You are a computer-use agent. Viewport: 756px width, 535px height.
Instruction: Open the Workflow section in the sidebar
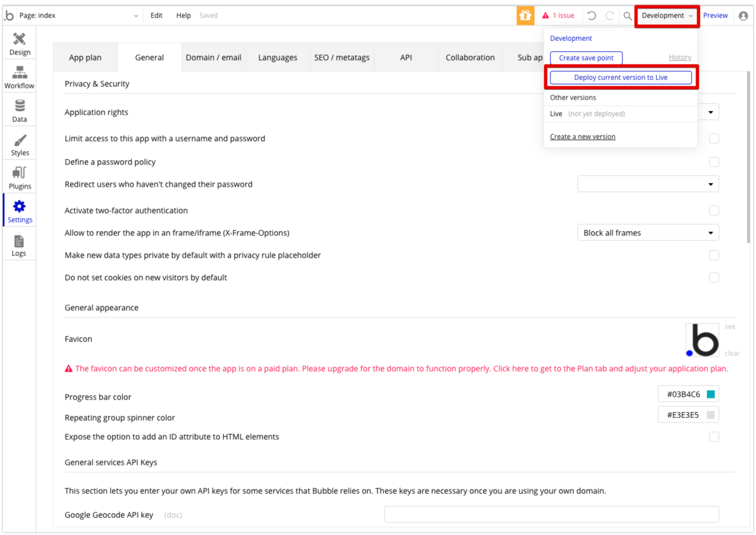tap(19, 77)
